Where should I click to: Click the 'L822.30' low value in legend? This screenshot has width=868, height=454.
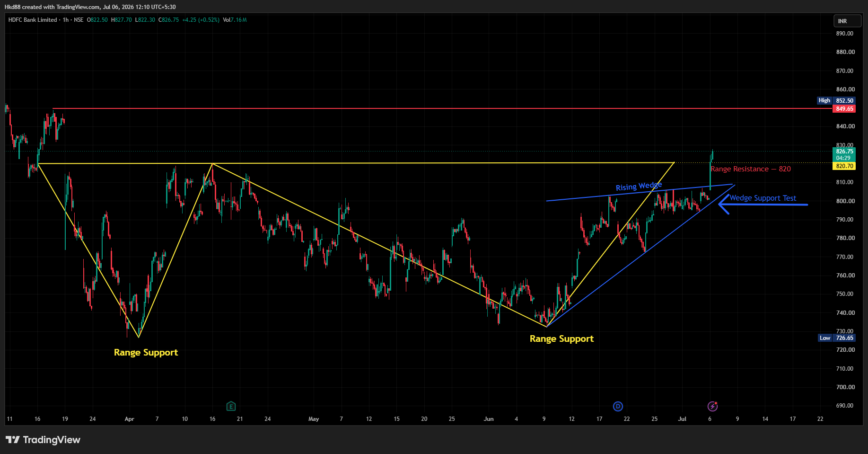(x=145, y=20)
